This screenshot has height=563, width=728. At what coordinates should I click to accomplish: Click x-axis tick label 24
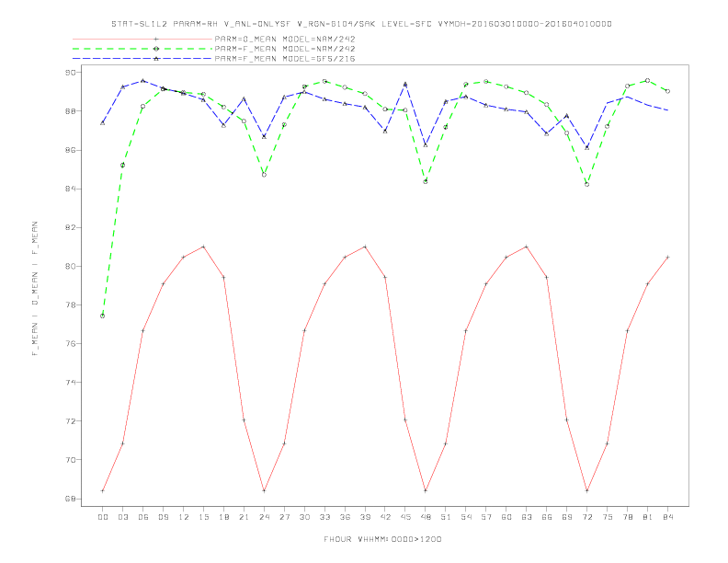click(264, 517)
